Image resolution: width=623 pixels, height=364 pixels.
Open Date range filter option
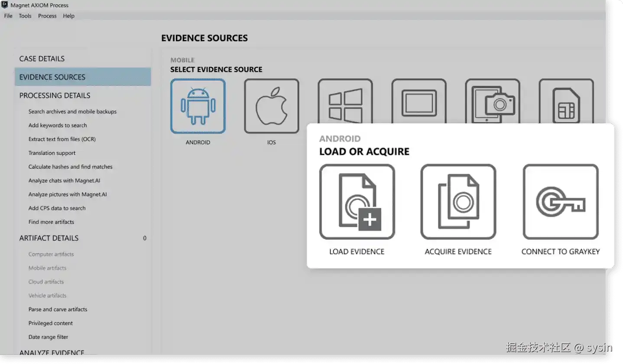pos(48,337)
